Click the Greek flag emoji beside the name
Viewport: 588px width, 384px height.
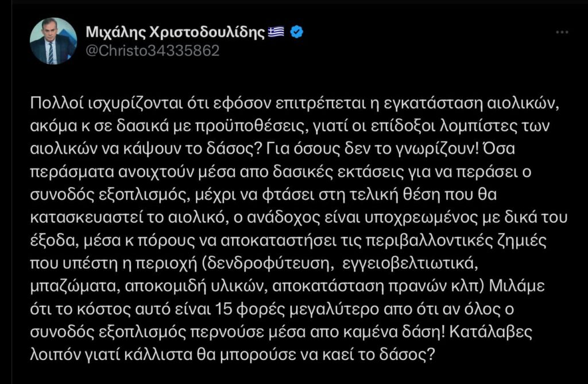[276, 32]
